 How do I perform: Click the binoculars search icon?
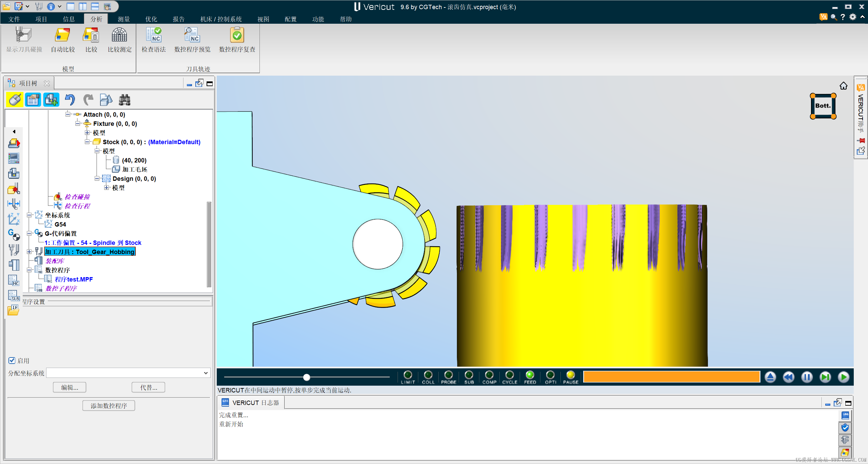(124, 100)
